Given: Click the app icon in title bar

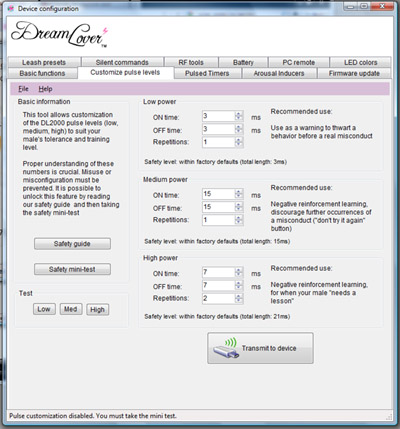Looking at the screenshot, I should [x=11, y=8].
